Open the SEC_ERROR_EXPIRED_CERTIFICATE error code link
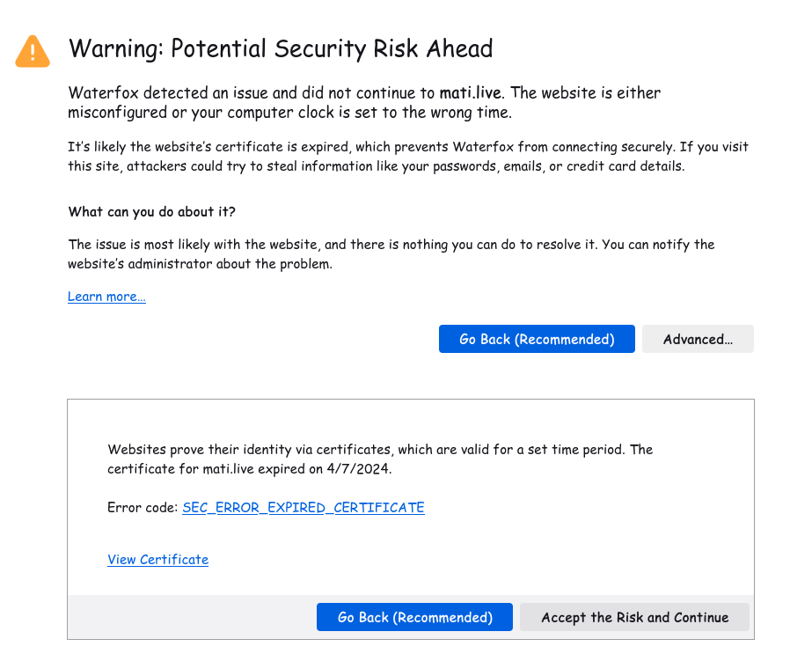The width and height of the screenshot is (812, 661). pyautogui.click(x=304, y=507)
